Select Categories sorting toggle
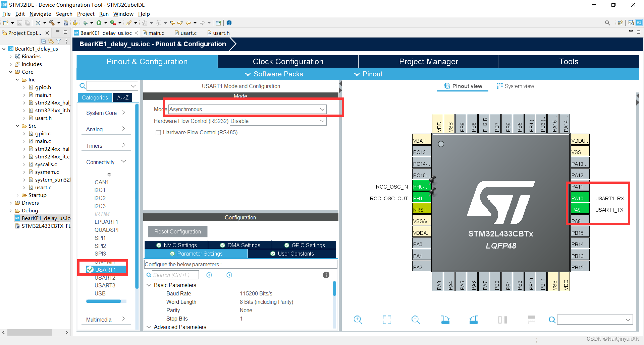 tap(95, 97)
